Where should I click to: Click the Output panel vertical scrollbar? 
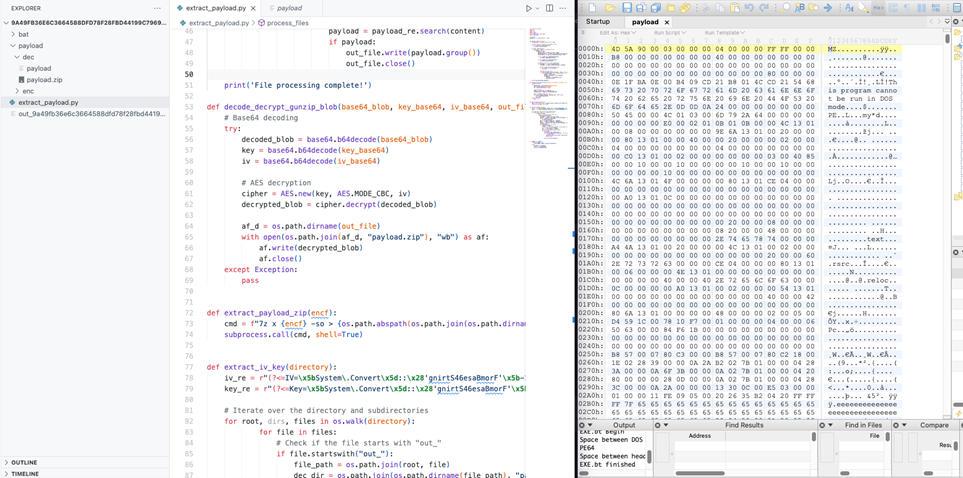(650, 456)
